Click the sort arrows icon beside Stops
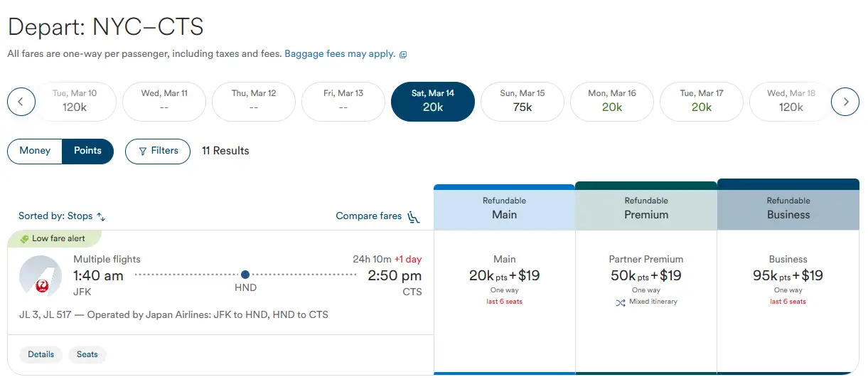868x382 pixels. 101,217
